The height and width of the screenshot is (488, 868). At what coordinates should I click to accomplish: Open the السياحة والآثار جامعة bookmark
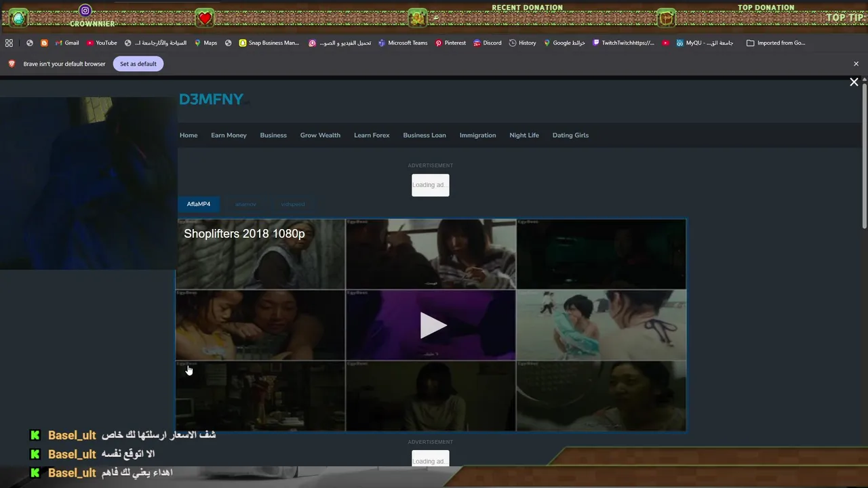tap(155, 43)
